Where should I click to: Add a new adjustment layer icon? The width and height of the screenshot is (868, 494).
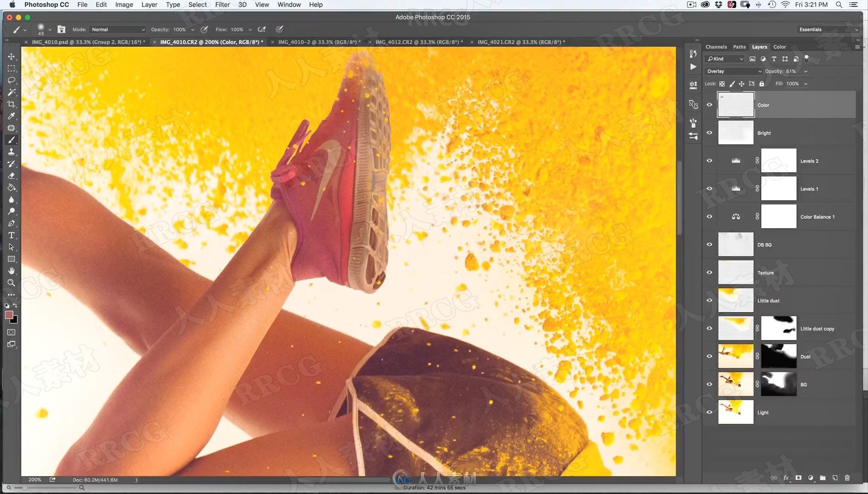[x=811, y=478]
